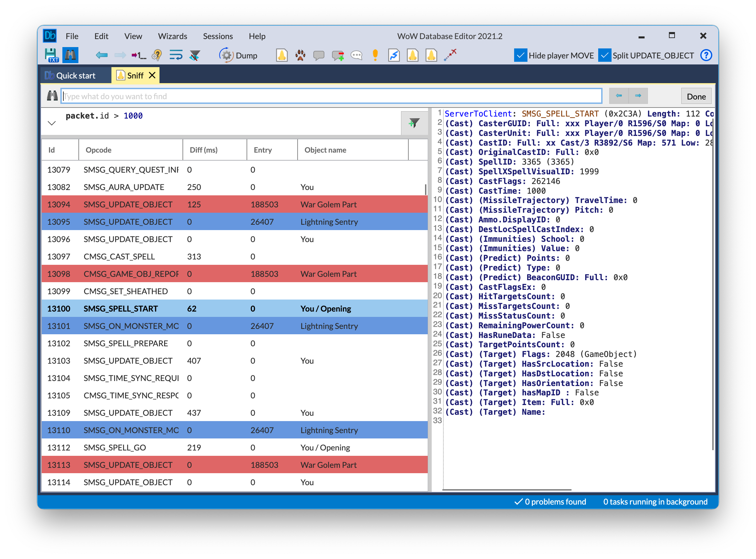
Task: Uncheck Split UPDATE_OBJECT checkbox
Action: [604, 55]
